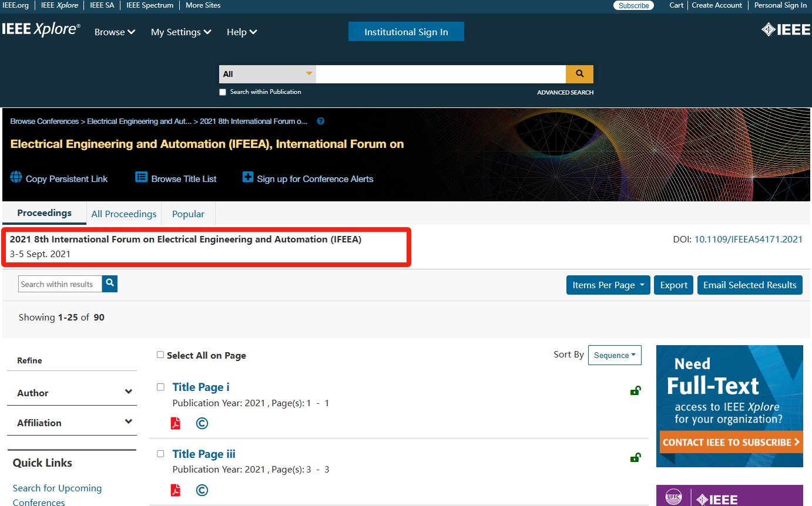Image resolution: width=812 pixels, height=506 pixels.
Task: Click the search within results magnifier icon
Action: pos(110,284)
